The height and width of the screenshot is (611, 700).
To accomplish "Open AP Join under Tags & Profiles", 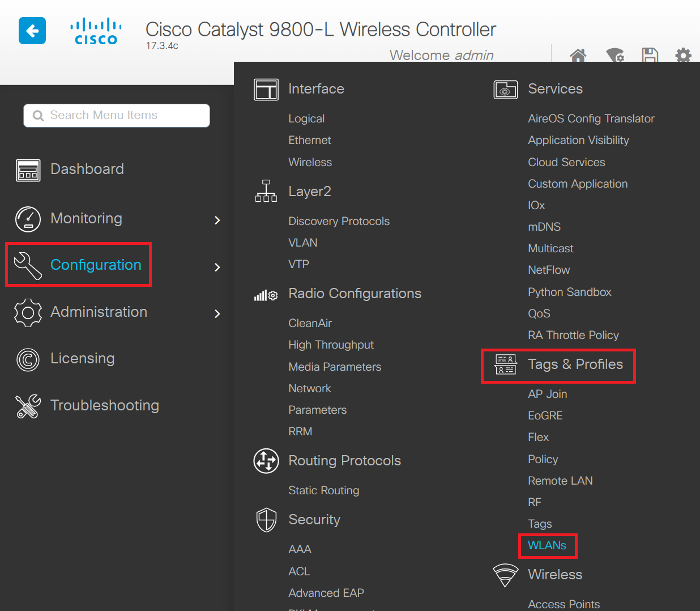I will pos(547,394).
